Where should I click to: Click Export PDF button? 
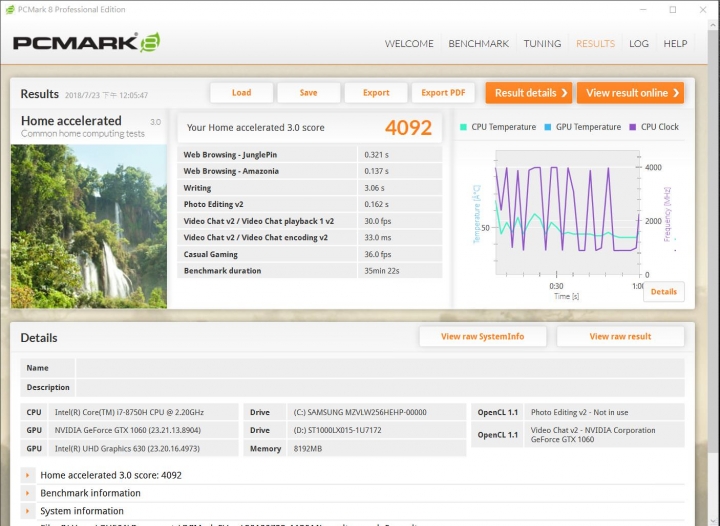click(443, 93)
